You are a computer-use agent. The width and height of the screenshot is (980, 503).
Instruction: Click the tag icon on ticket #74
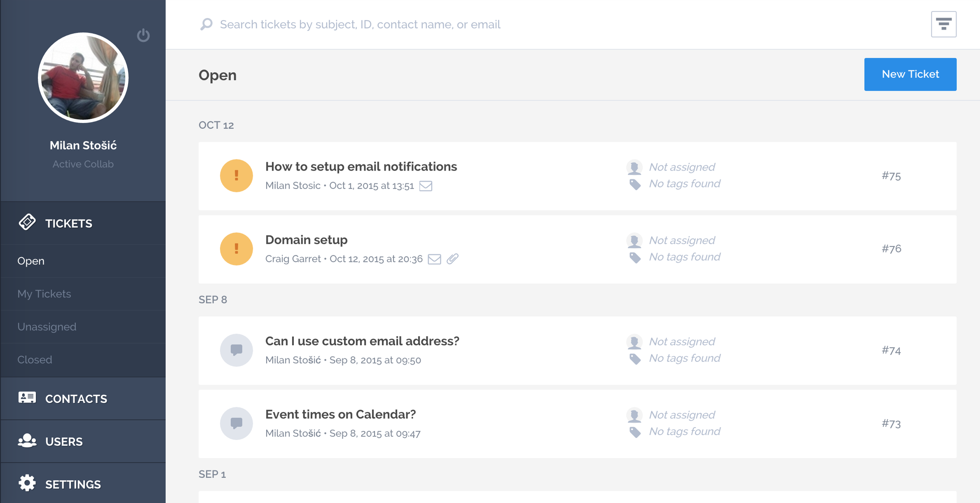pyautogui.click(x=635, y=358)
